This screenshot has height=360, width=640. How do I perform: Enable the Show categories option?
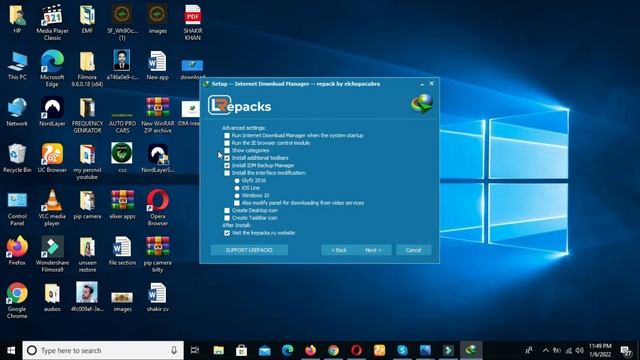pyautogui.click(x=227, y=151)
